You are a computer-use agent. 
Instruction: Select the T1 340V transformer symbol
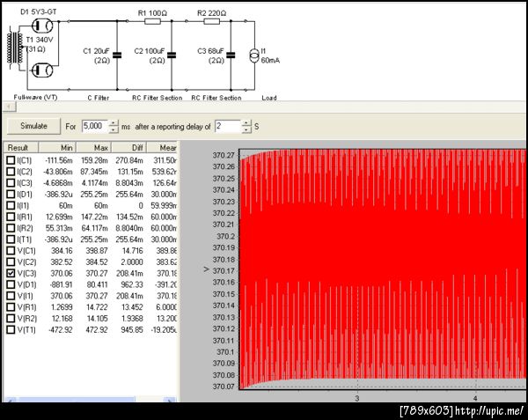(15, 48)
